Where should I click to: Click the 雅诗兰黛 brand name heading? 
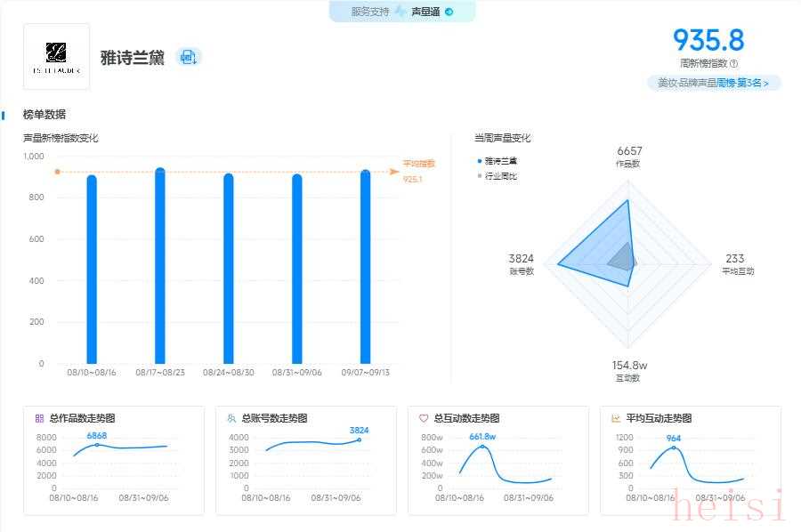[x=133, y=57]
